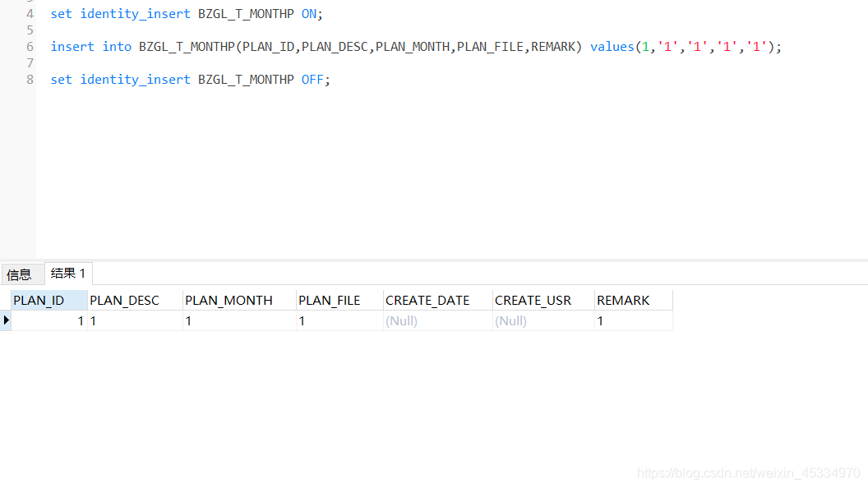Click the REMARK column header
Image resolution: width=868 pixels, height=488 pixels.
pyautogui.click(x=633, y=301)
